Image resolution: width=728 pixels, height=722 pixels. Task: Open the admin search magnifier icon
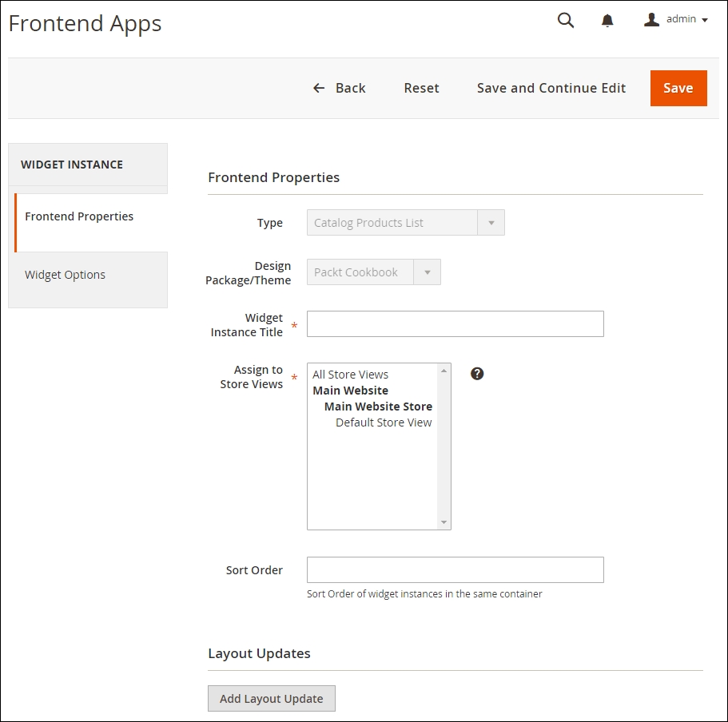[x=565, y=20]
